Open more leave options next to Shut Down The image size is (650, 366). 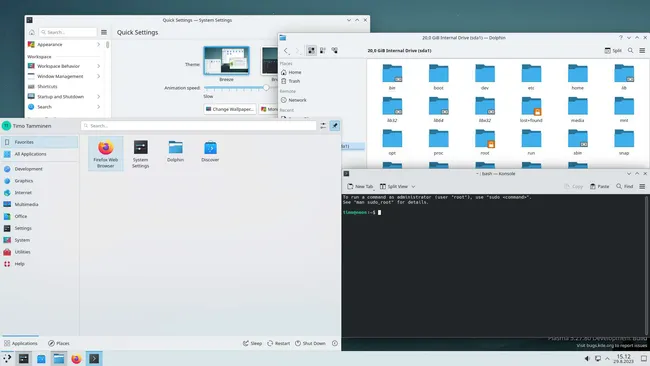[335, 343]
